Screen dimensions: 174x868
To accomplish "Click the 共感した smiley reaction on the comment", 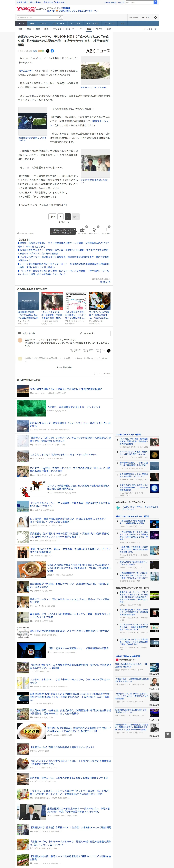I will coord(72,351).
